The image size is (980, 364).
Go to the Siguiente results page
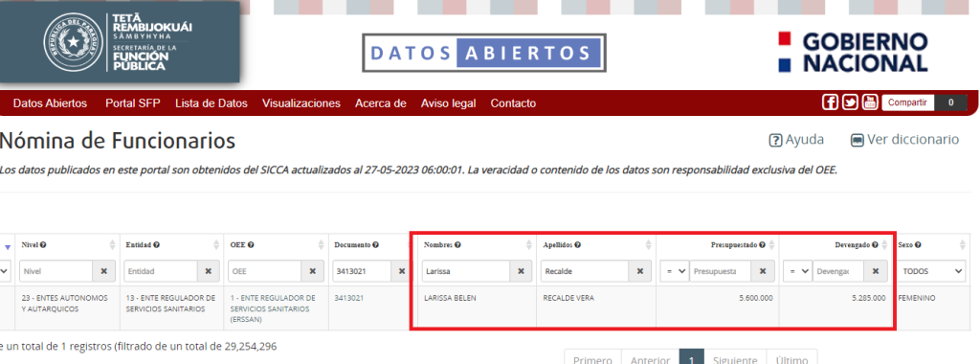click(735, 359)
